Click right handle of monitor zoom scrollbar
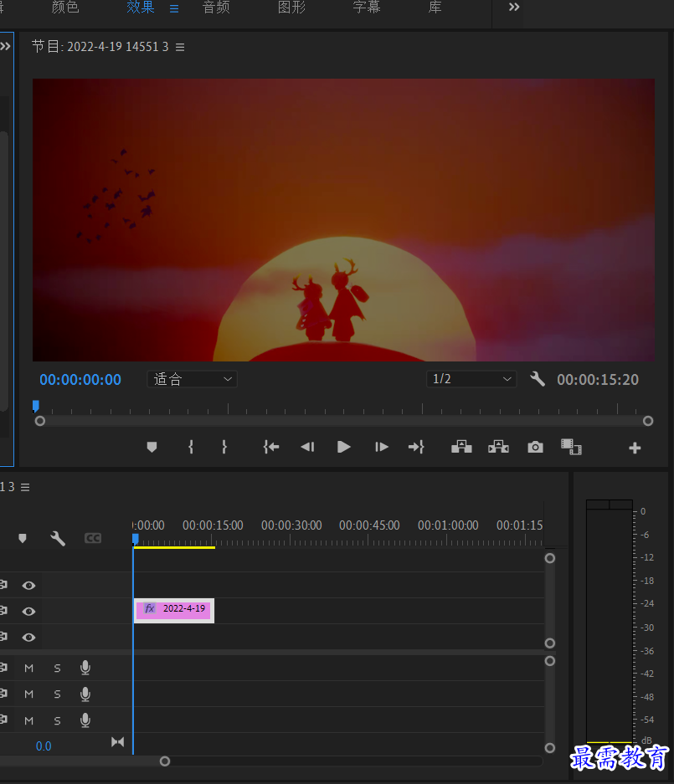The width and height of the screenshot is (674, 784). click(x=648, y=421)
